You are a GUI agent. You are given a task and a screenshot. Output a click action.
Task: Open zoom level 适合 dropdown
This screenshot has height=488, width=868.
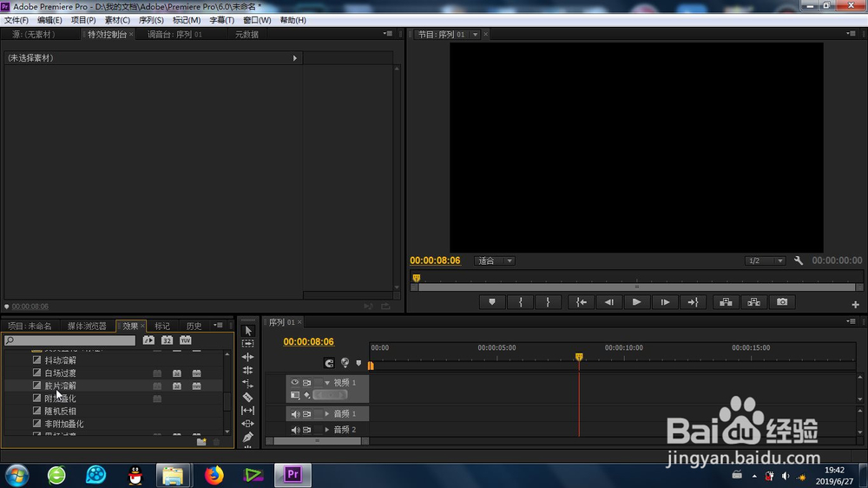pos(495,260)
